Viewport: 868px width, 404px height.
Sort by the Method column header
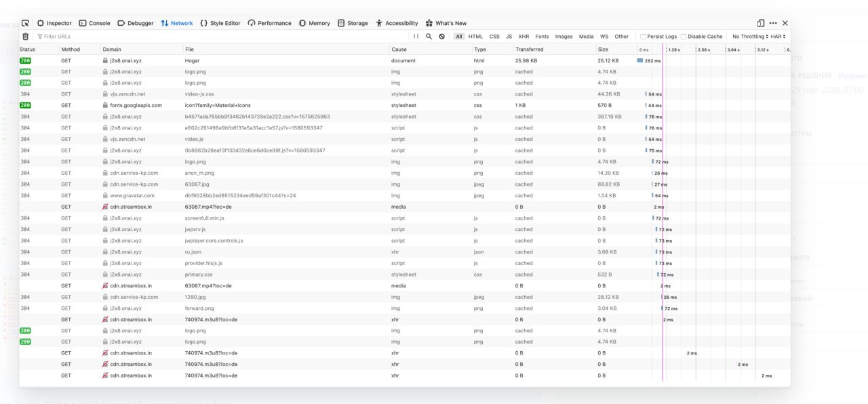79,49
